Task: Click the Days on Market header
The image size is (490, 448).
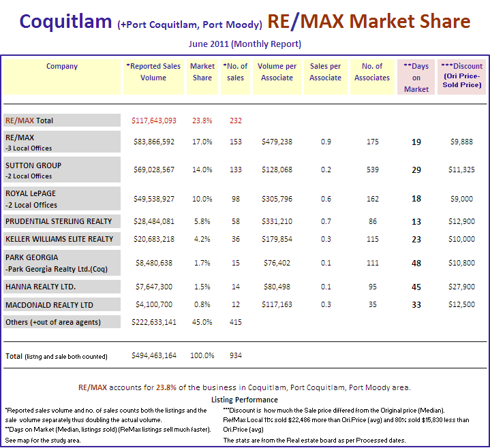Action: [x=416, y=78]
